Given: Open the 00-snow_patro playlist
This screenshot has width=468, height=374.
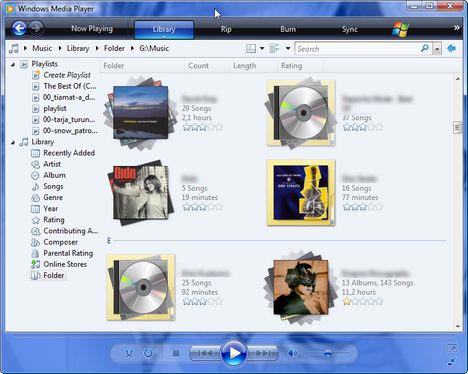Looking at the screenshot, I should coord(70,131).
